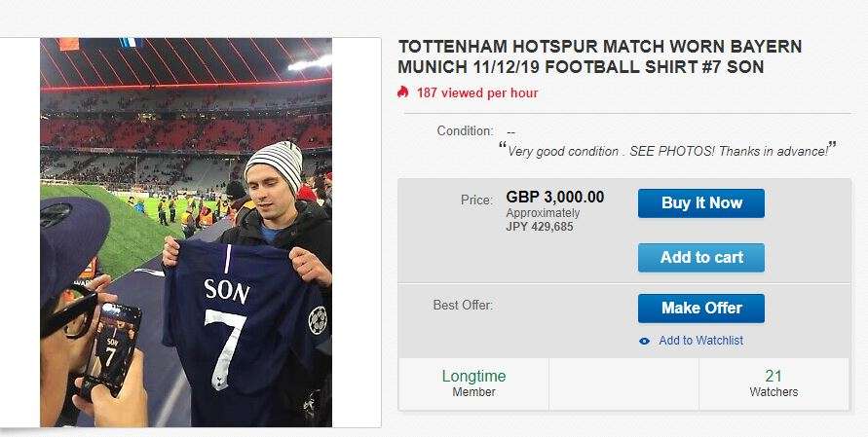
Task: Click the approximate JPY 429,685 amount
Action: (x=540, y=227)
